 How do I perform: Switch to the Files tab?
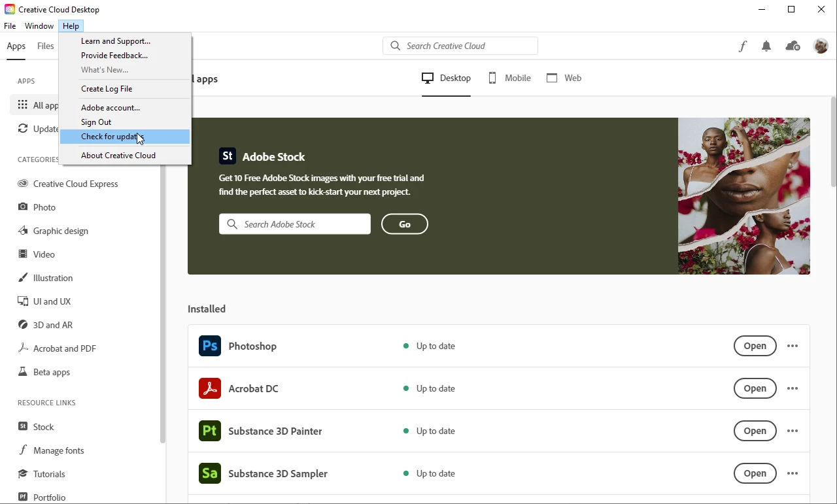pyautogui.click(x=46, y=46)
